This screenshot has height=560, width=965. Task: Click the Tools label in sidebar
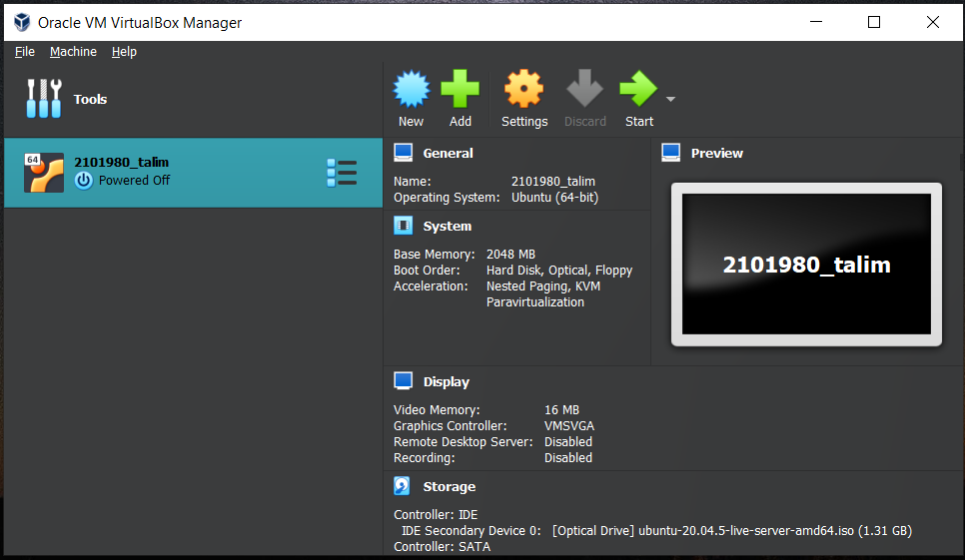pos(90,99)
